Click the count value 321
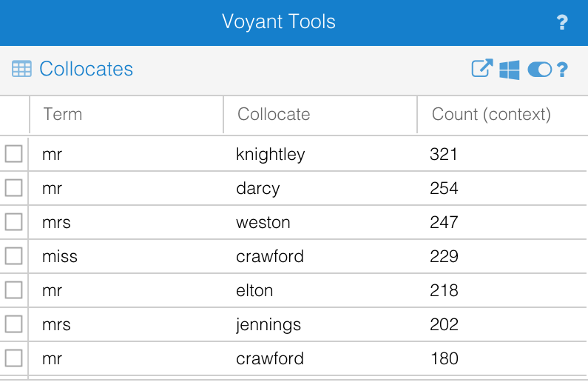Image resolution: width=588 pixels, height=385 pixels. (444, 154)
